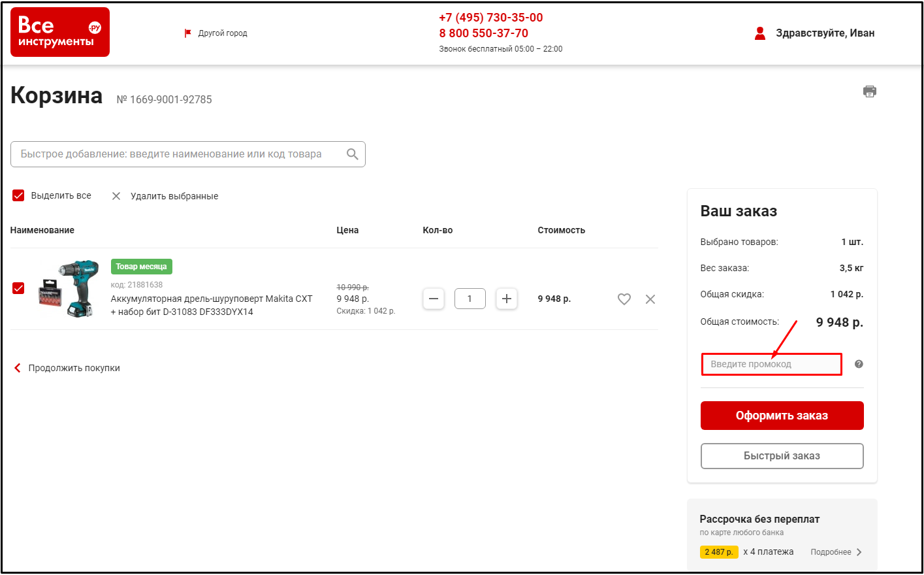
Task: Open the user profile icon
Action: point(760,33)
